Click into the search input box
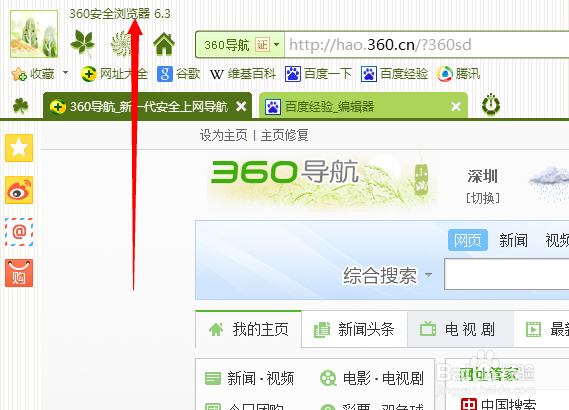Viewport: 569px width, 410px height. click(x=507, y=274)
